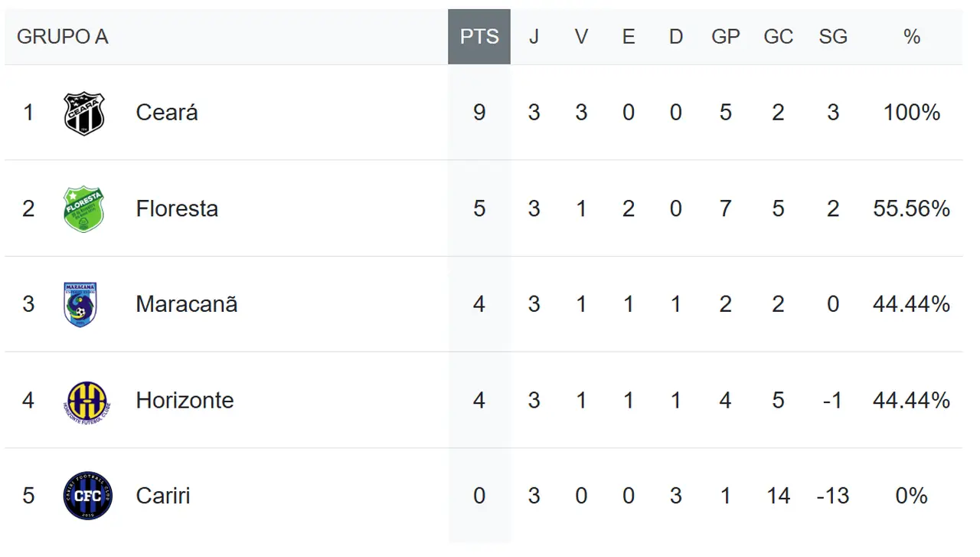Click the GRUPO A table heading
The image size is (980, 557).
pyautogui.click(x=62, y=37)
